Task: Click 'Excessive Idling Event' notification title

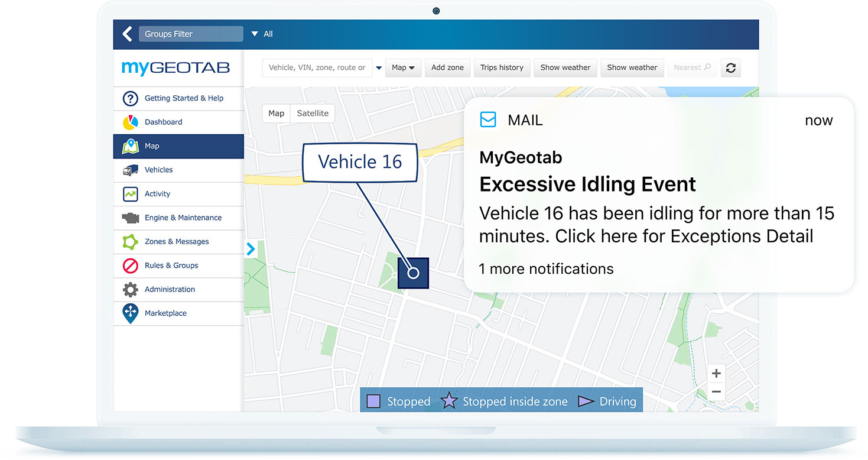Action: tap(587, 184)
